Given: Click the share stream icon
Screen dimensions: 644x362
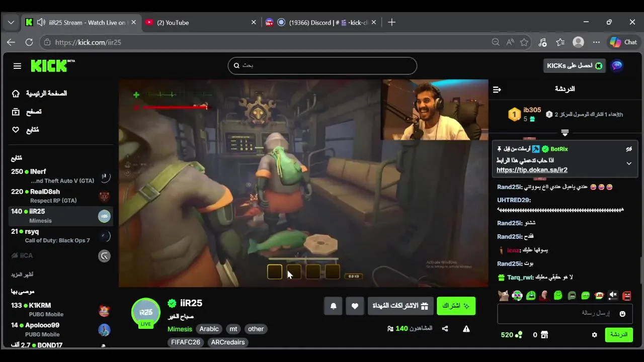Looking at the screenshot, I should 445,329.
